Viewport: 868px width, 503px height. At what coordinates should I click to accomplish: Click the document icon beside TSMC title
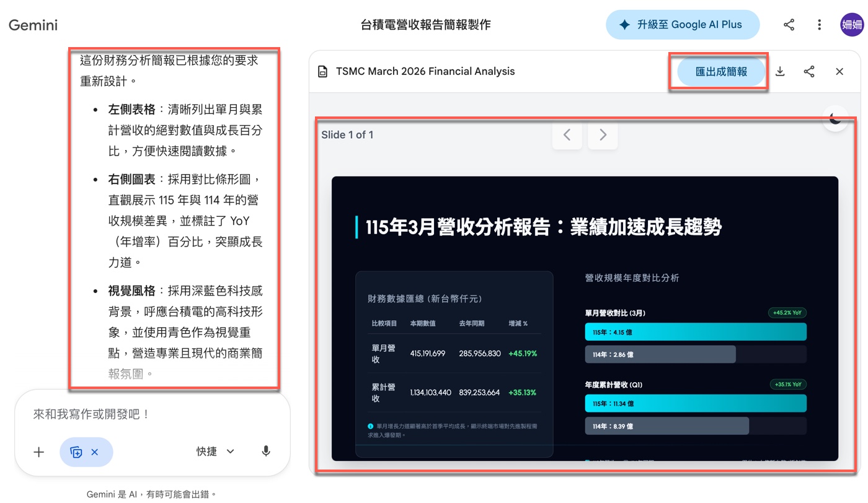click(x=322, y=72)
